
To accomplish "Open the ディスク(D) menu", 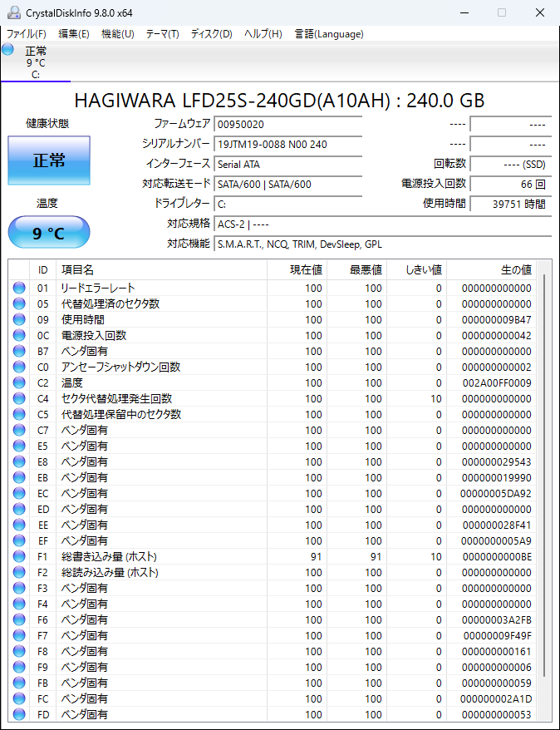I will (x=212, y=34).
